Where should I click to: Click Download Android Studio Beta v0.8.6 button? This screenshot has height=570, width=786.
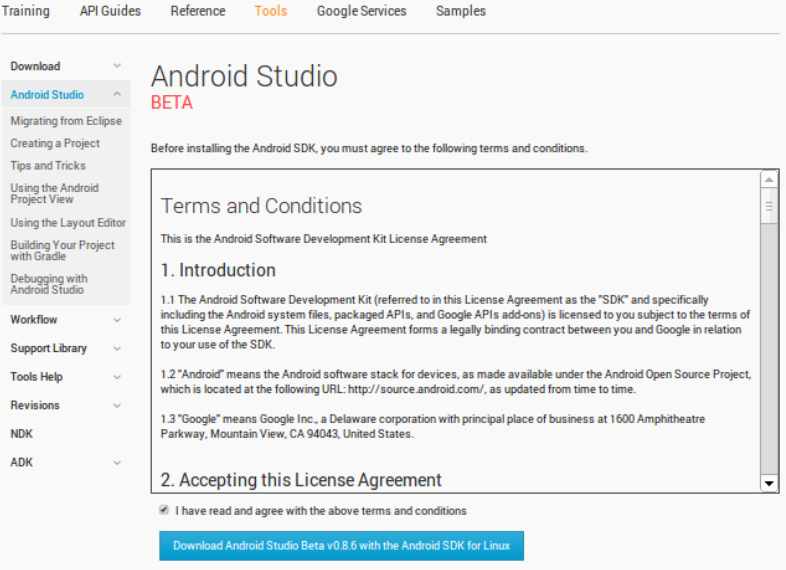tap(341, 546)
